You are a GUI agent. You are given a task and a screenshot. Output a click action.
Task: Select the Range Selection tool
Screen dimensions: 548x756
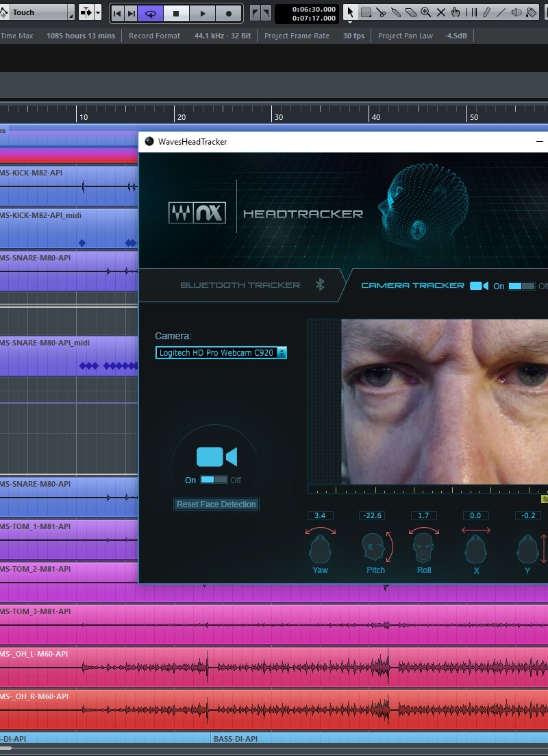click(364, 12)
